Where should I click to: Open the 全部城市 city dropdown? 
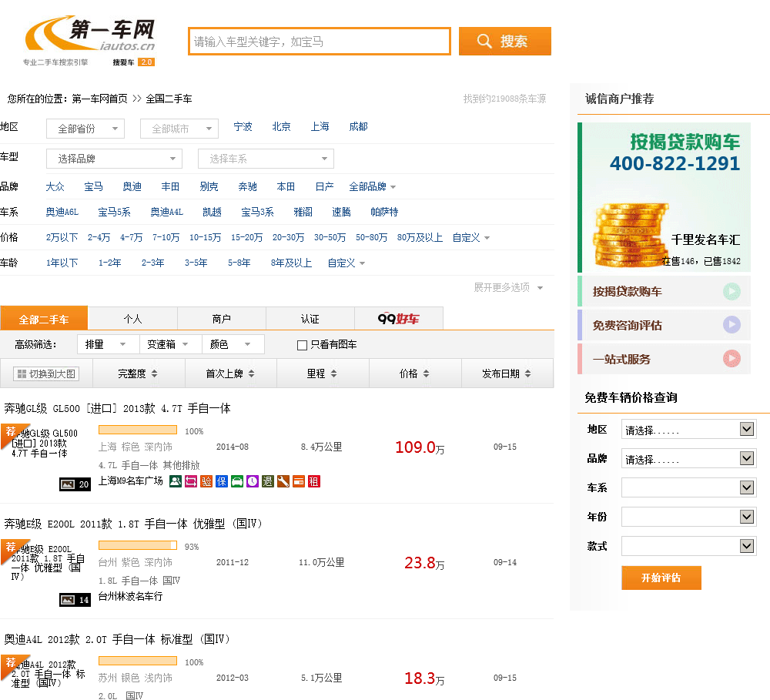coord(179,129)
